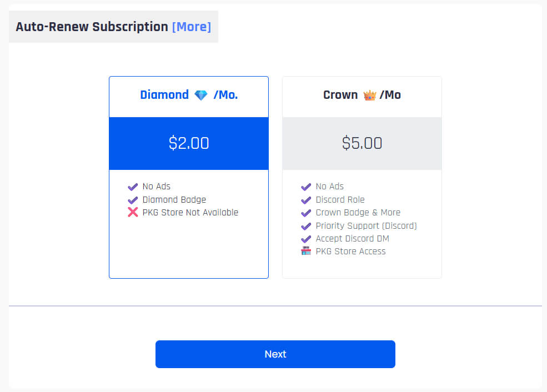The width and height of the screenshot is (547, 392).
Task: Click the crown emoji icon
Action: (370, 95)
